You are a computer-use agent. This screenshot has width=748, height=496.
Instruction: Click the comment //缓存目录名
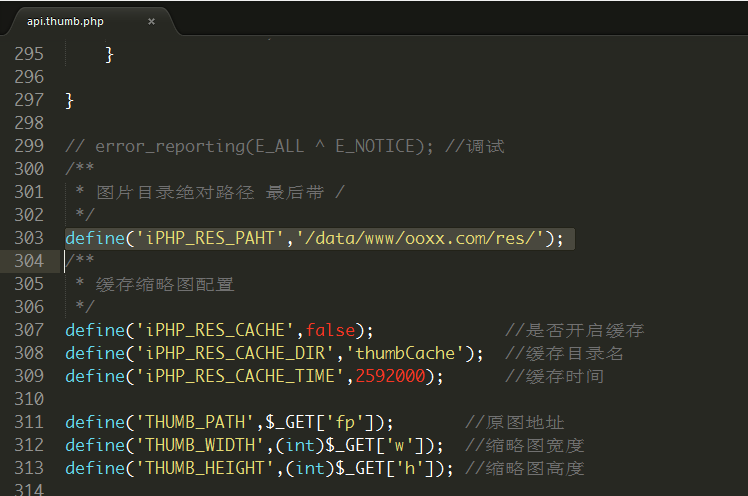(x=564, y=353)
